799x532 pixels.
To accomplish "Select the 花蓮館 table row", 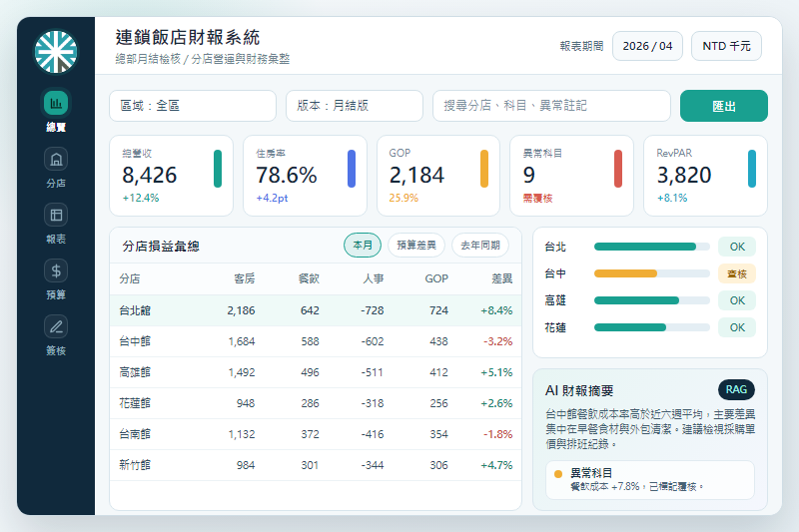I will click(x=316, y=403).
